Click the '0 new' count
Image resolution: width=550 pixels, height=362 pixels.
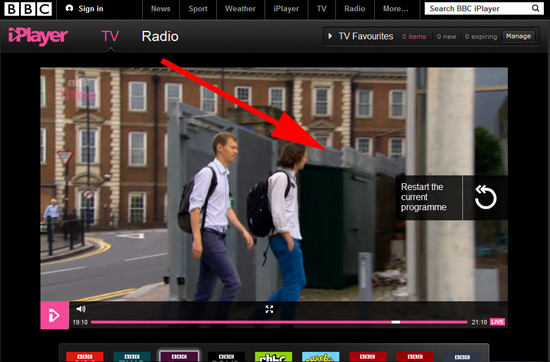(446, 36)
